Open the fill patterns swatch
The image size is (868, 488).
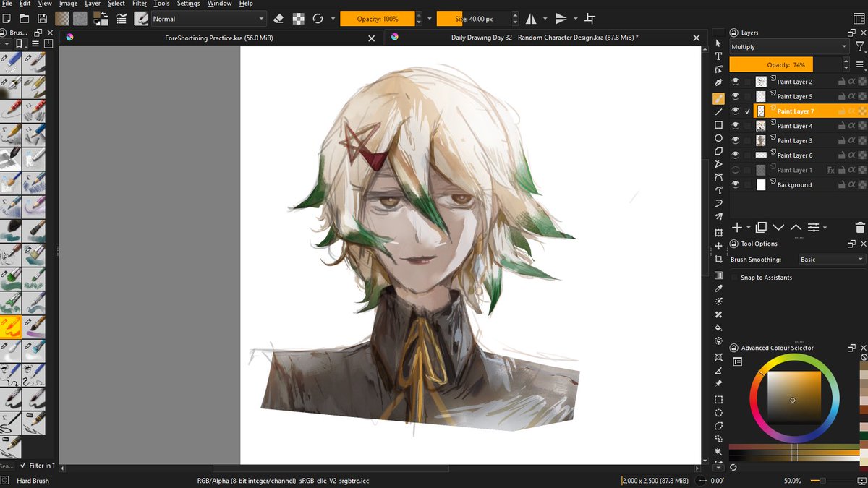[x=80, y=19]
